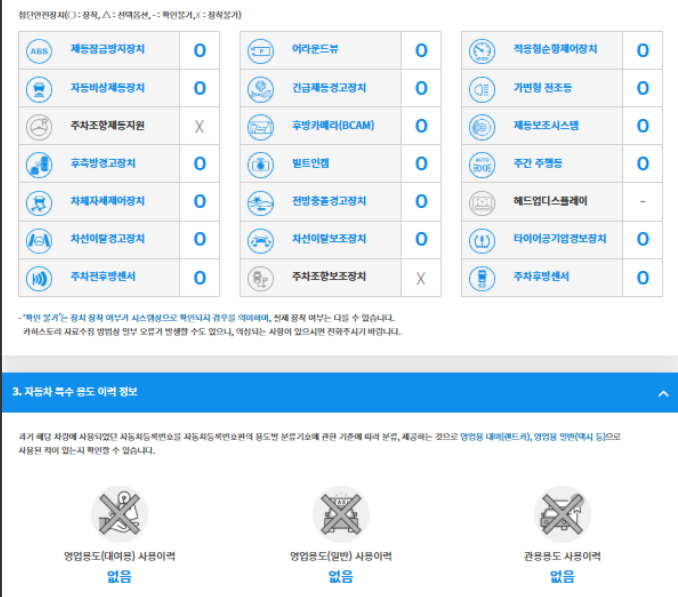Click the 후측방경고장치 icon
678x597 pixels.
pyautogui.click(x=39, y=165)
